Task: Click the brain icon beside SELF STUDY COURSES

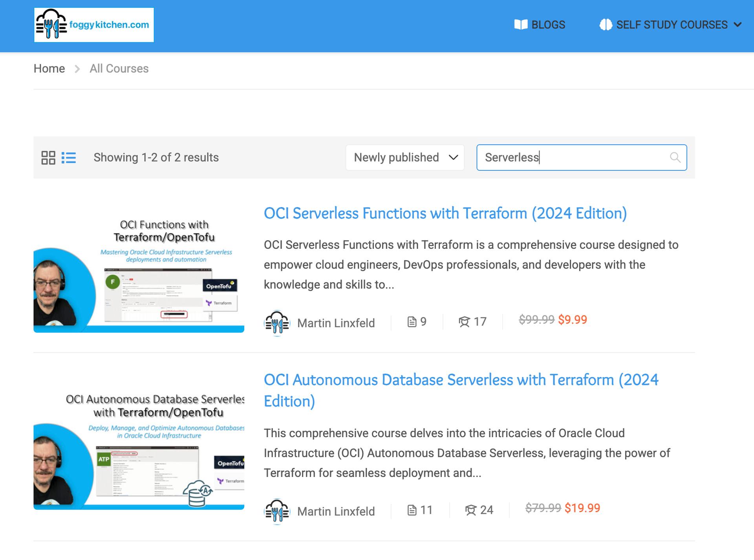Action: 606,25
